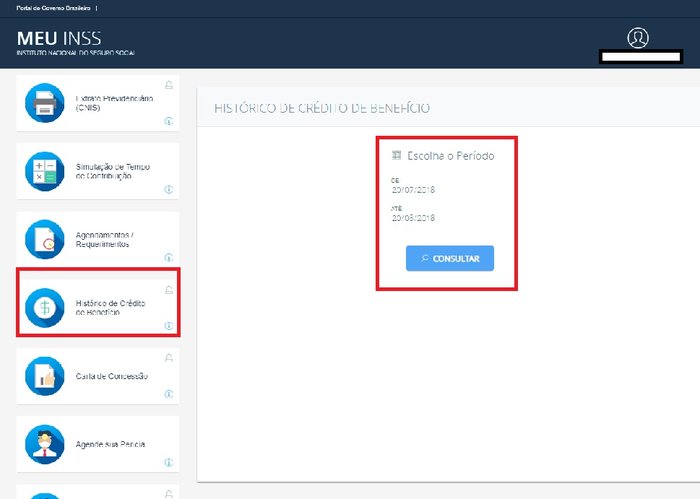Click lock icon on Histórico de Crédito card
Viewport: 700px width, 499px height.
(169, 290)
